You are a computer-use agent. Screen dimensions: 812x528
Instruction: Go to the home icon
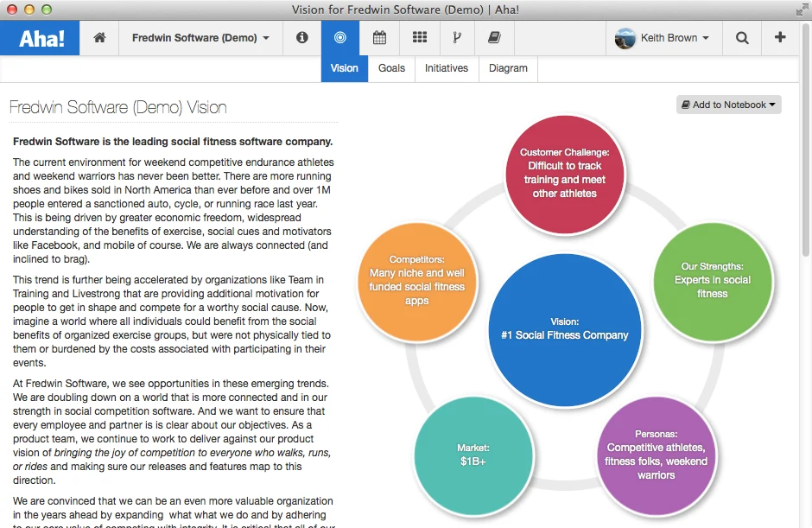99,37
